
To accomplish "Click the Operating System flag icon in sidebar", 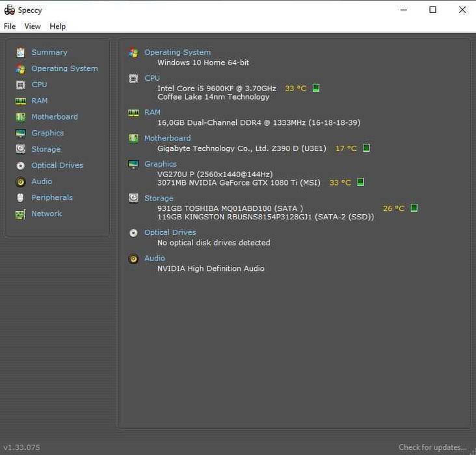I will point(21,69).
